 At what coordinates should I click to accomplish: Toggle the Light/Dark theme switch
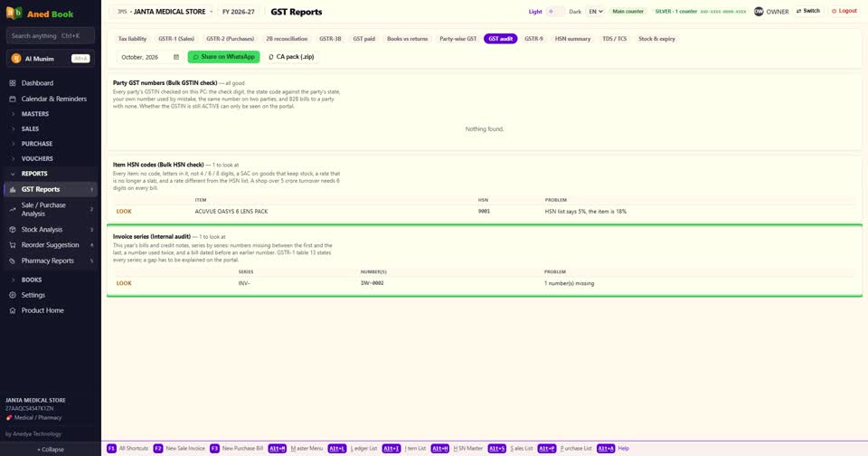555,12
